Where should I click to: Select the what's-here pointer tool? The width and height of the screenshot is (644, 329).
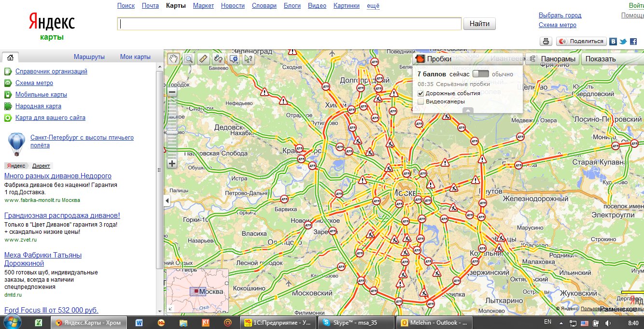pyautogui.click(x=249, y=59)
